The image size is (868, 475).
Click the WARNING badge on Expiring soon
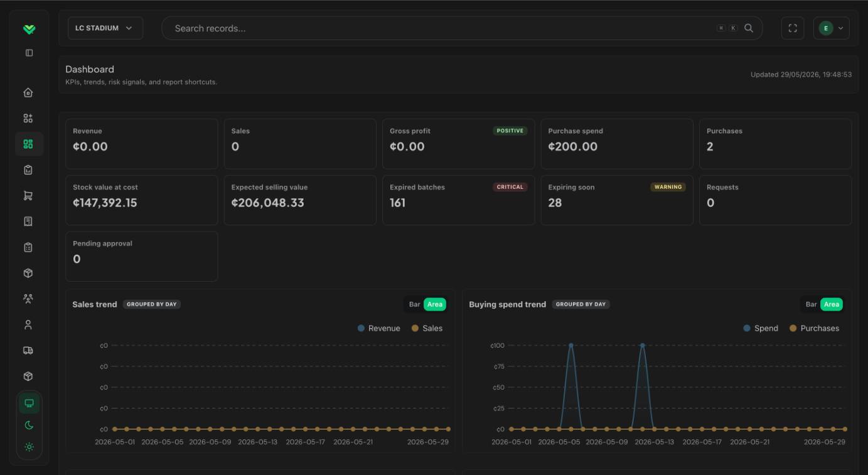coord(668,187)
